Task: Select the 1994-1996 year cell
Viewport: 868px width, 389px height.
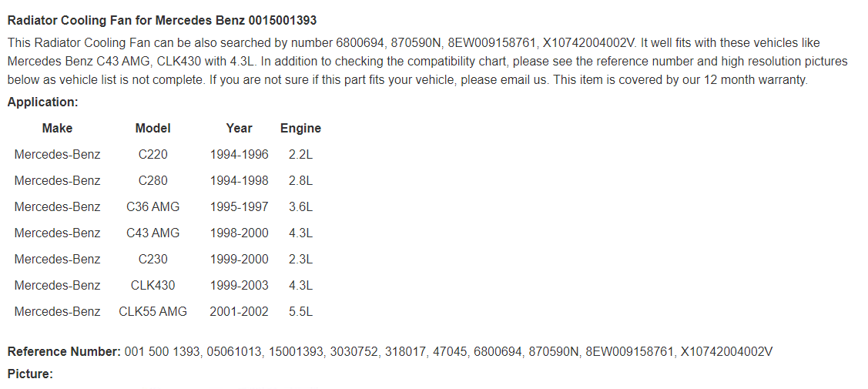Action: click(x=239, y=154)
